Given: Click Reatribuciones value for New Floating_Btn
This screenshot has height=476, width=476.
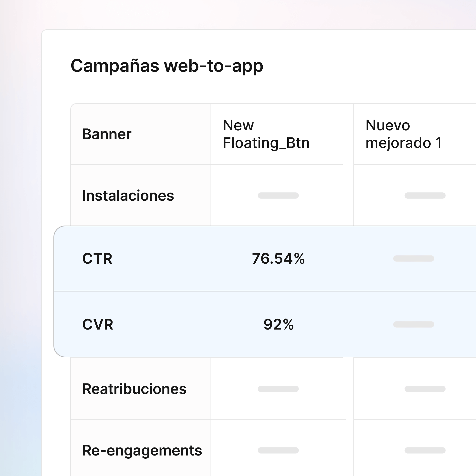Looking at the screenshot, I should click(x=278, y=389).
